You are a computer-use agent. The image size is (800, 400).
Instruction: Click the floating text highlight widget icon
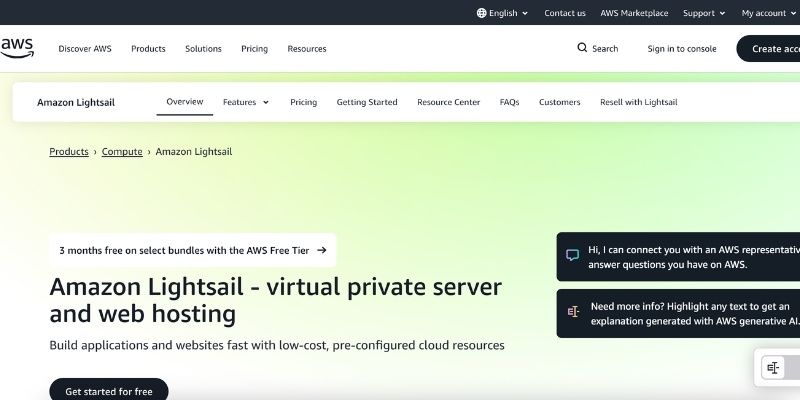point(773,368)
